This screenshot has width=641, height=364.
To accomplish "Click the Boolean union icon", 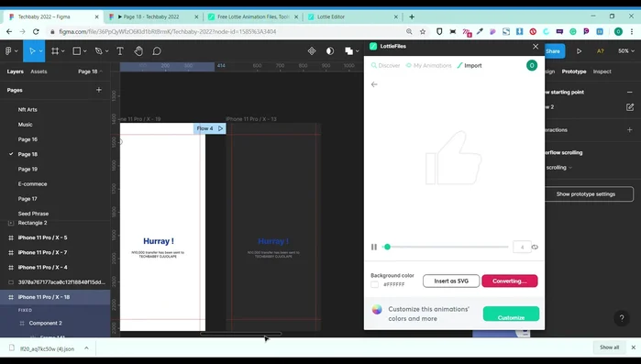I will coord(348,51).
